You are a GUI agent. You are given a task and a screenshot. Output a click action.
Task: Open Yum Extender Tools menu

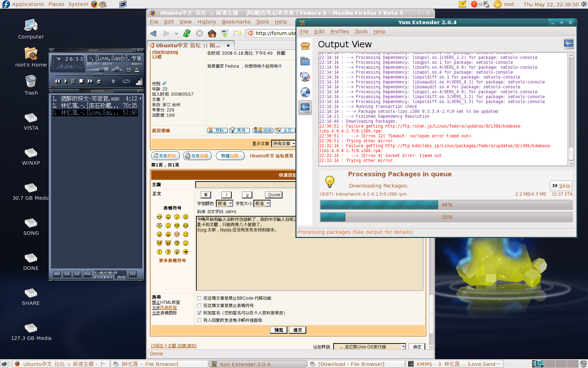click(x=361, y=32)
